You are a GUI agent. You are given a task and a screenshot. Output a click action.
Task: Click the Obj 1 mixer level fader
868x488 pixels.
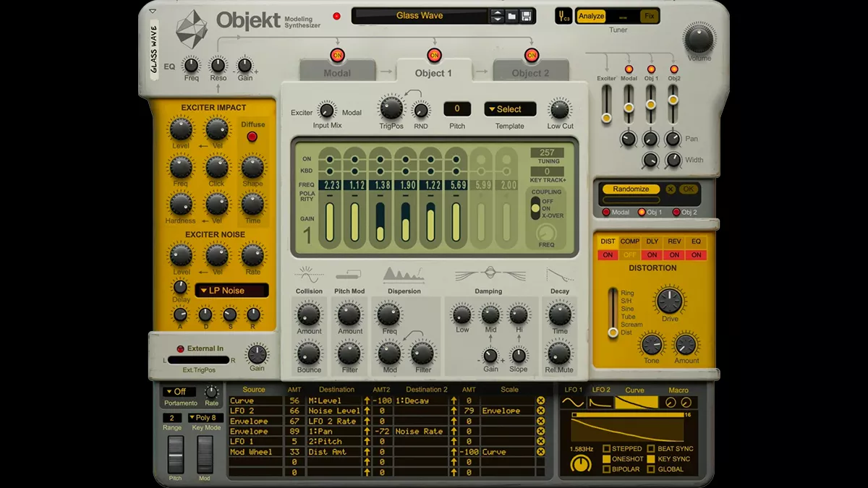tap(651, 104)
